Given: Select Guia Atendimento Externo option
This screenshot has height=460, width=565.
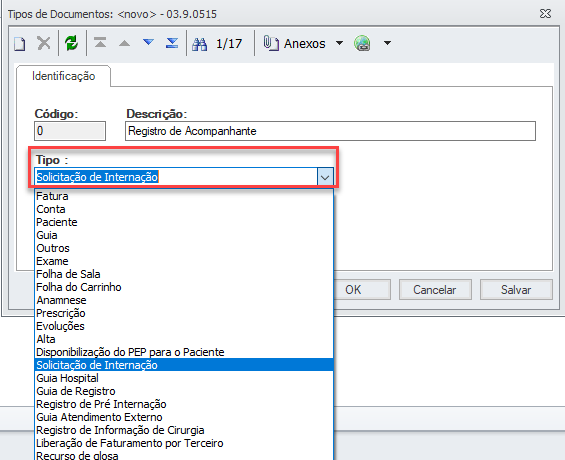Looking at the screenshot, I should click(x=184, y=417).
